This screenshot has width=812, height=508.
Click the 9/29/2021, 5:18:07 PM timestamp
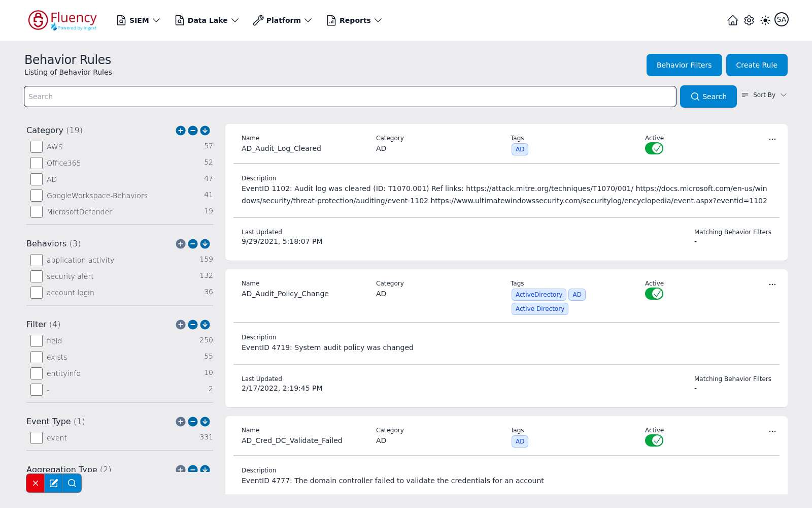point(282,241)
